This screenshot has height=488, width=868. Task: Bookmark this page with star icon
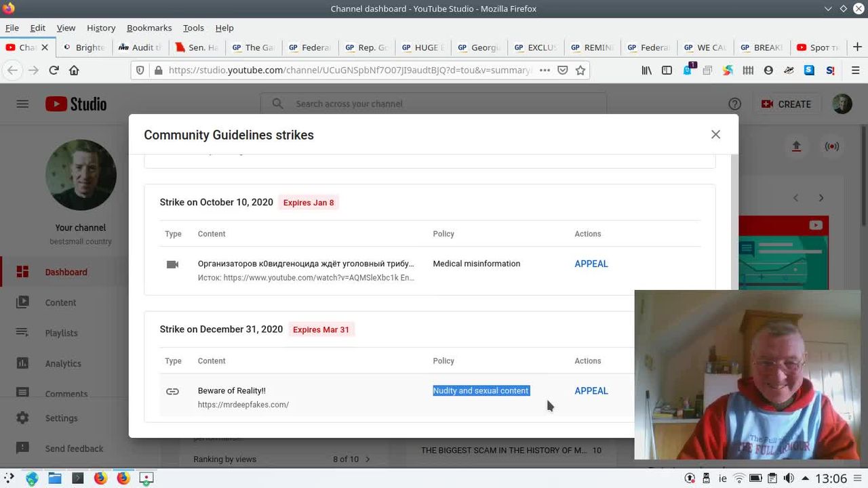580,70
